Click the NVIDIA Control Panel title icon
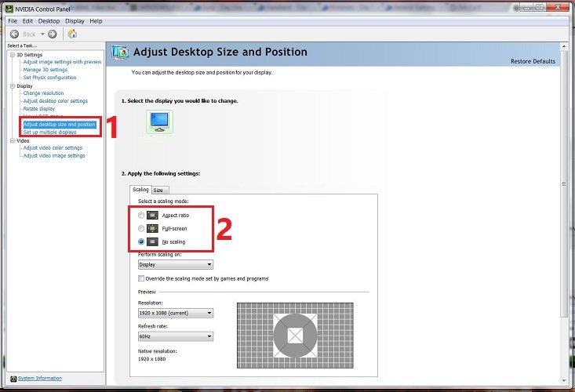The image size is (575, 392). (9, 9)
